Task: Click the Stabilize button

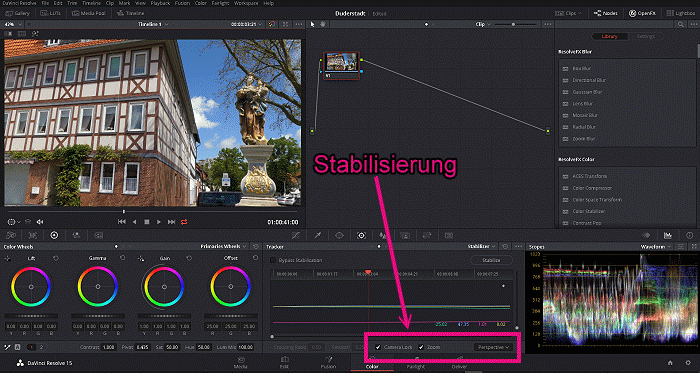Action: click(491, 260)
